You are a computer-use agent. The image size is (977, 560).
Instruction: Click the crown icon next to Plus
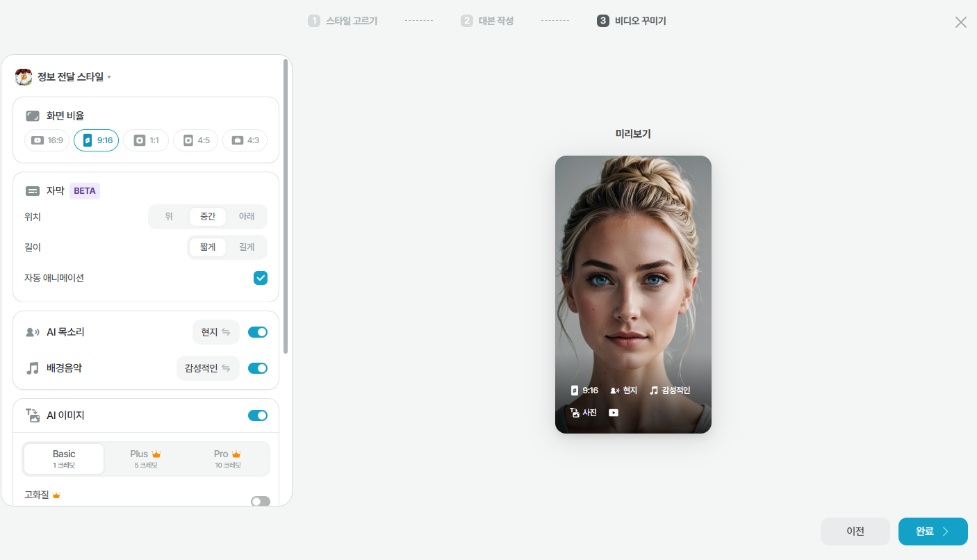156,454
